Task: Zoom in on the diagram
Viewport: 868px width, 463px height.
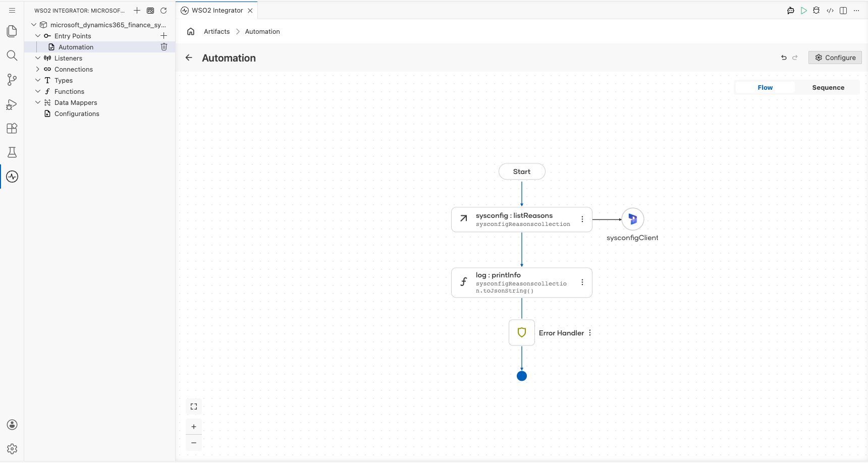Action: click(194, 427)
